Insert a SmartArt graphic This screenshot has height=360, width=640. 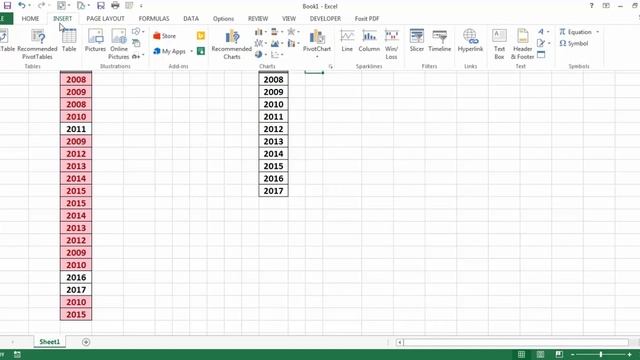pyautogui.click(x=136, y=43)
